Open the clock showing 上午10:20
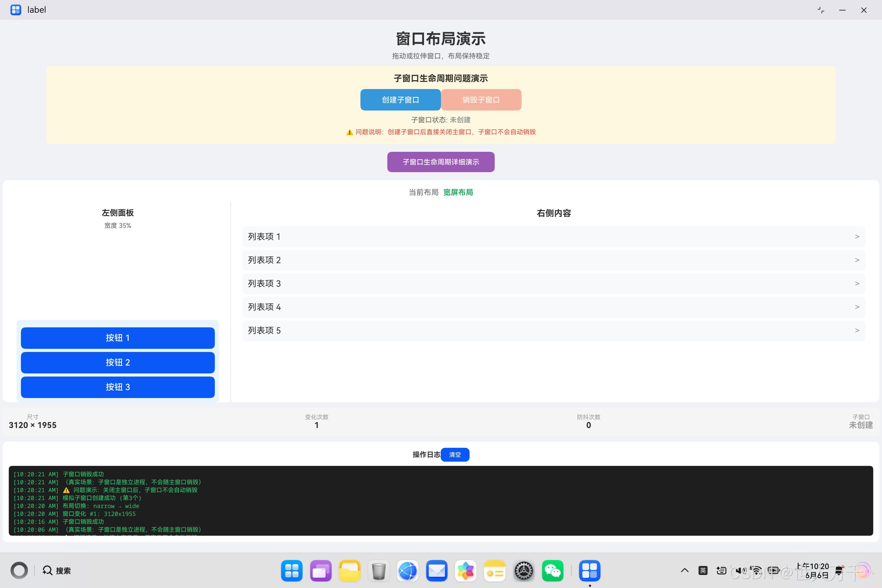 click(x=812, y=570)
